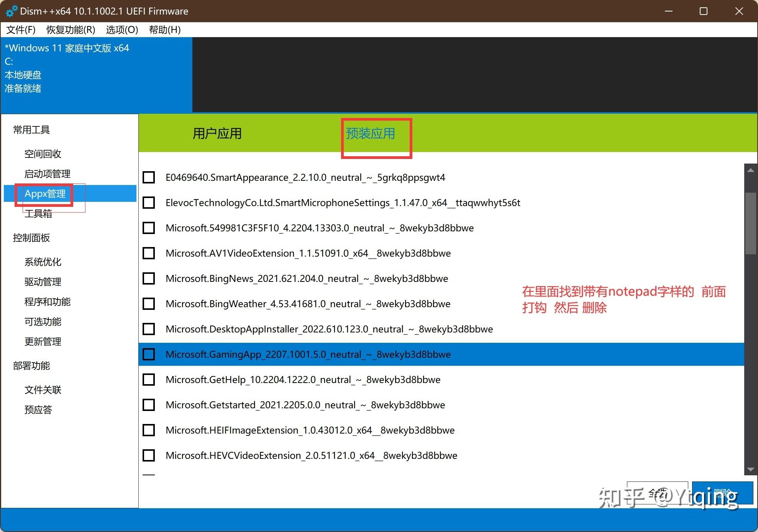Image resolution: width=758 pixels, height=532 pixels.
Task: Switch to the 用户应用 tab
Action: coord(217,134)
